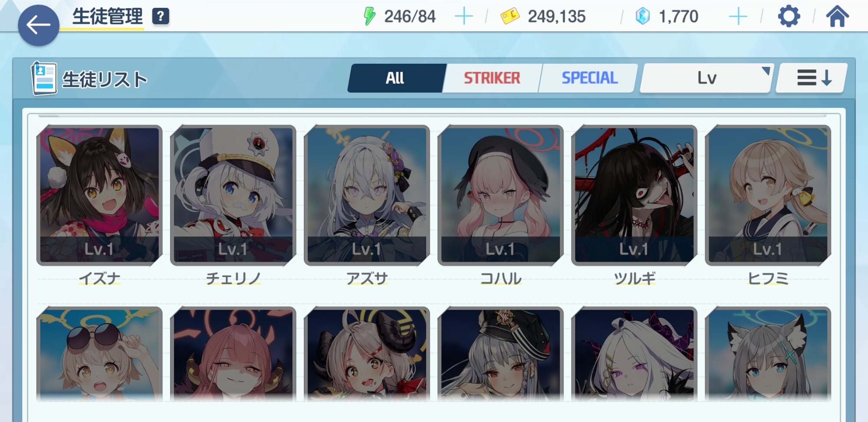Add more blue gems with plus icon
Viewport: 868px width, 422px height.
tap(738, 16)
